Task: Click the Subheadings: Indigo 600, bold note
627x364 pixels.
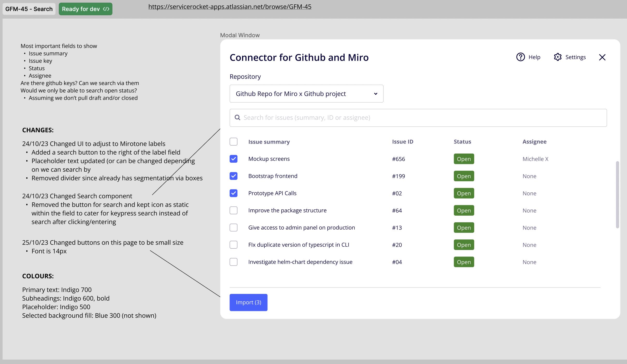Action: click(66, 298)
